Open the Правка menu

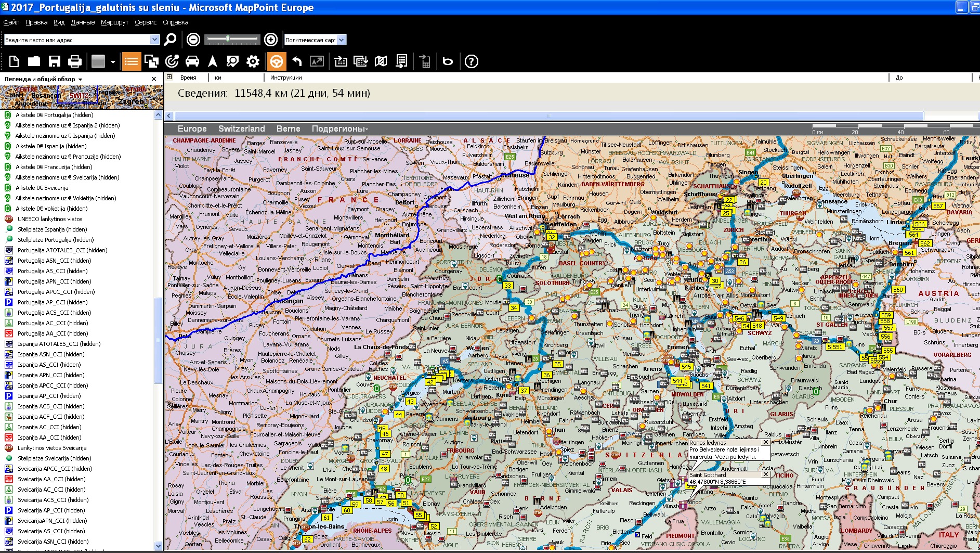click(x=36, y=22)
